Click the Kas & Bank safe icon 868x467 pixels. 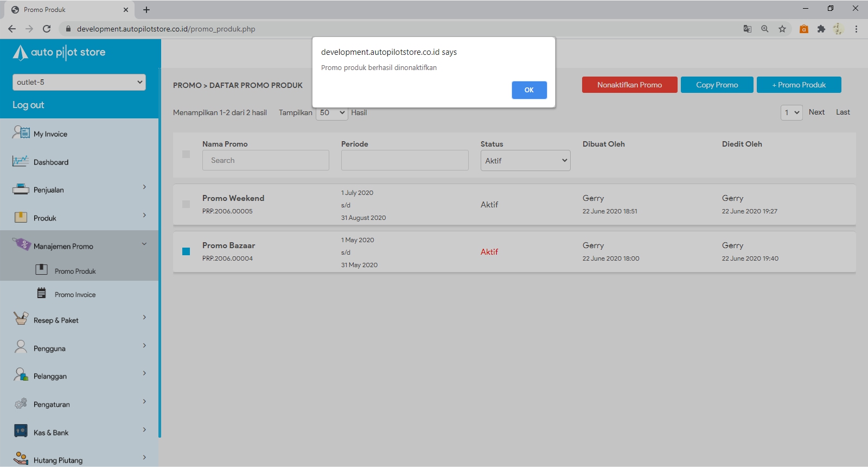tap(21, 431)
